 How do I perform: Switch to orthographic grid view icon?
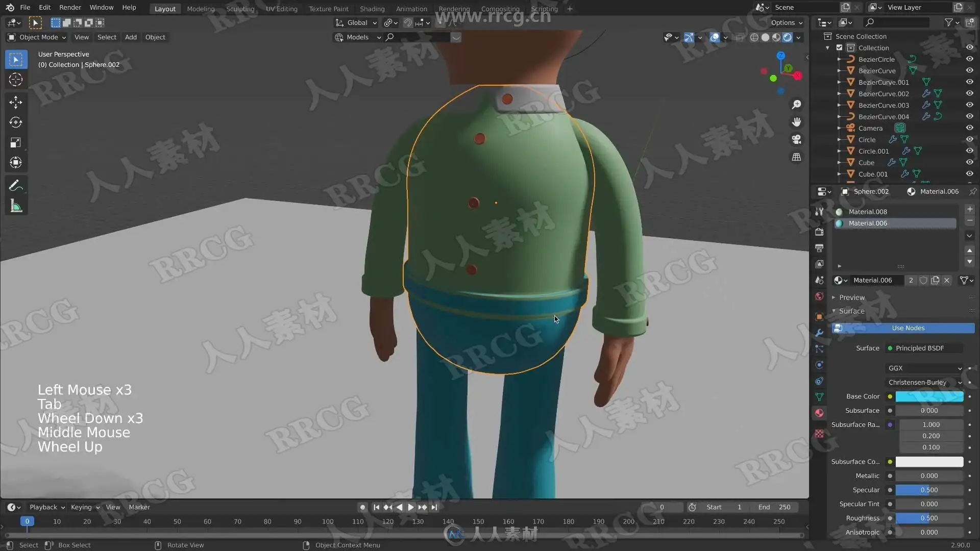796,157
